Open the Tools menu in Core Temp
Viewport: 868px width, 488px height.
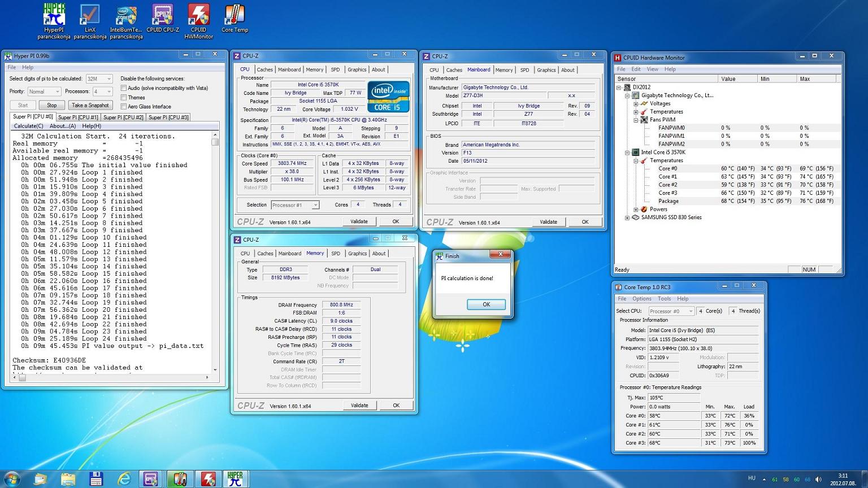[664, 299]
